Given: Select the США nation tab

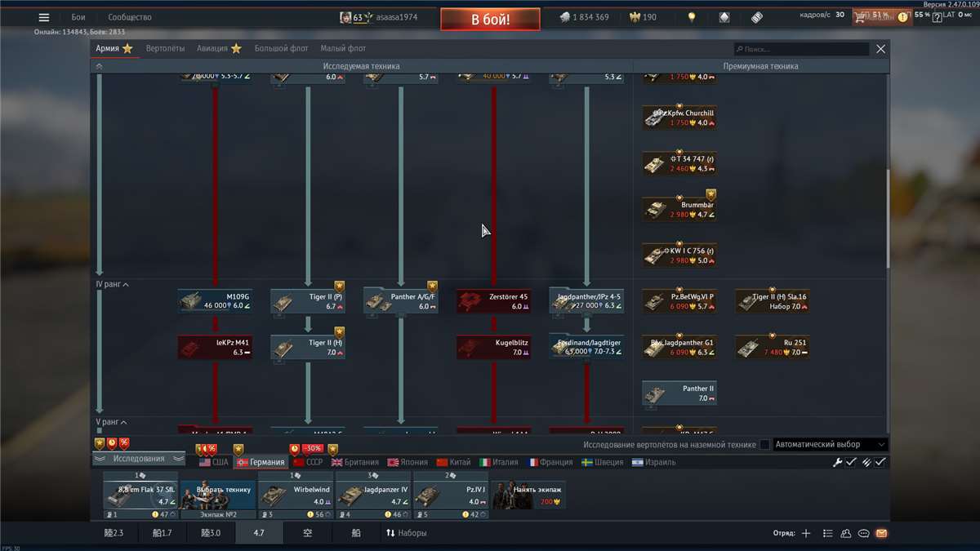Looking at the screenshot, I should point(214,462).
